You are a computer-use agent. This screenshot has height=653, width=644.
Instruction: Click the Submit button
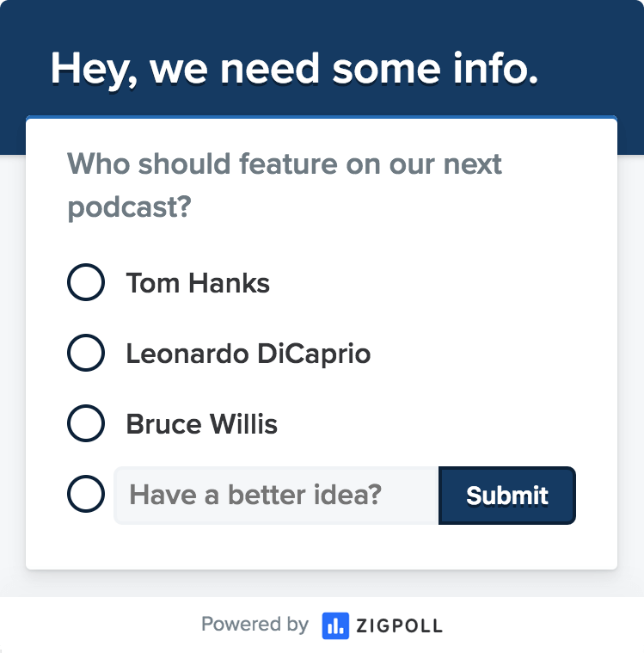[507, 496]
